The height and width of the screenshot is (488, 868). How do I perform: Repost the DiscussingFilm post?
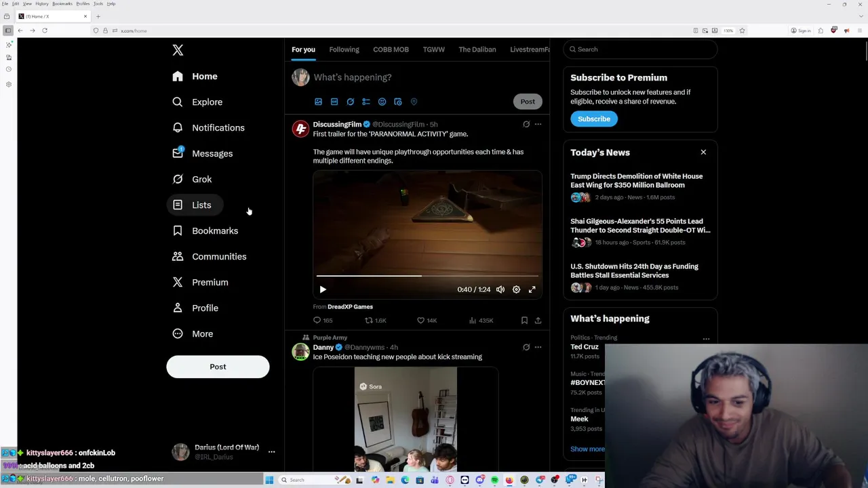[376, 321]
